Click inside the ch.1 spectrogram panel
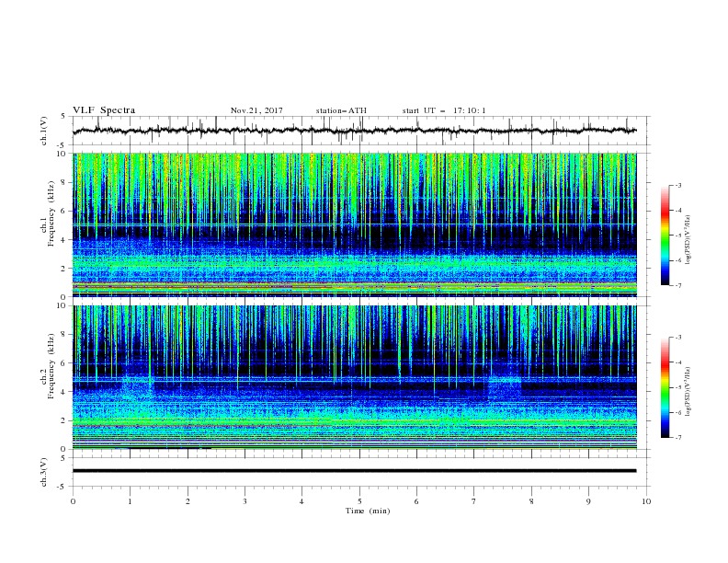The width and height of the screenshot is (728, 563). [355, 224]
